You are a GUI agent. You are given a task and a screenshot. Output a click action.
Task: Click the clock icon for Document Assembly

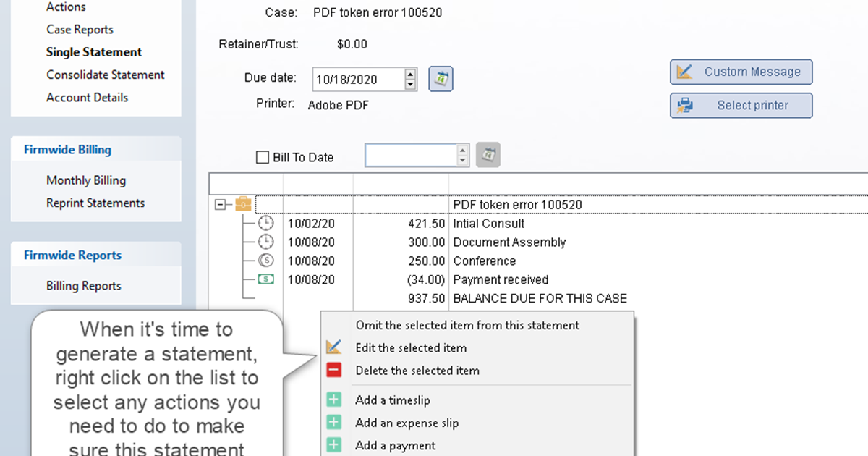266,242
